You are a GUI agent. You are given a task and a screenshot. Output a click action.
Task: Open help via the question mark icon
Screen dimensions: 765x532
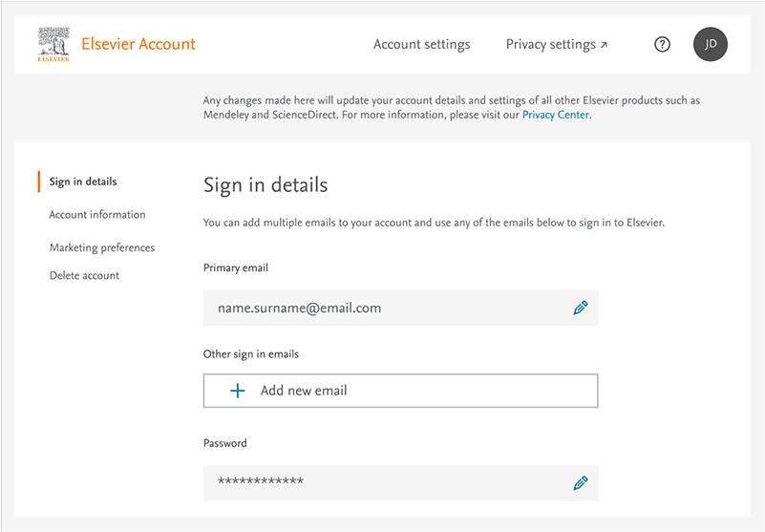tap(662, 44)
